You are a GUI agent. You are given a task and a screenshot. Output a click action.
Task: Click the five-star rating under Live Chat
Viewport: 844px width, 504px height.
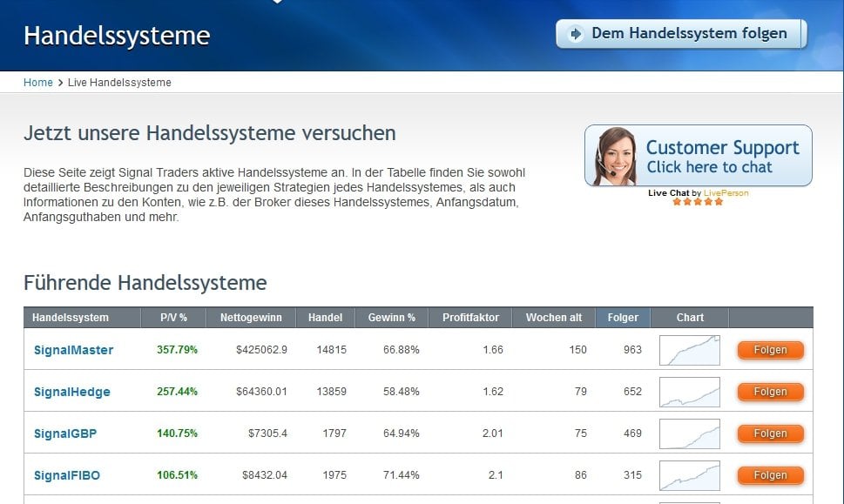click(x=698, y=202)
